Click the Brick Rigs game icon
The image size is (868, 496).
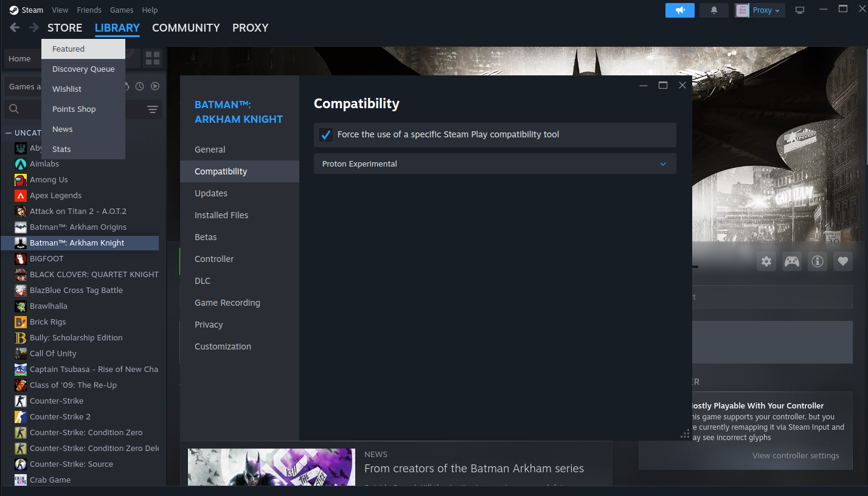(21, 322)
